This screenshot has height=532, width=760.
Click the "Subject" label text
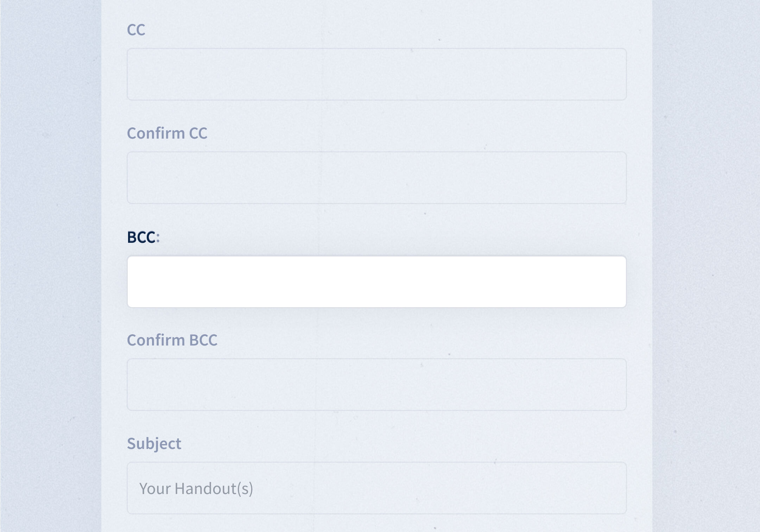point(154,443)
